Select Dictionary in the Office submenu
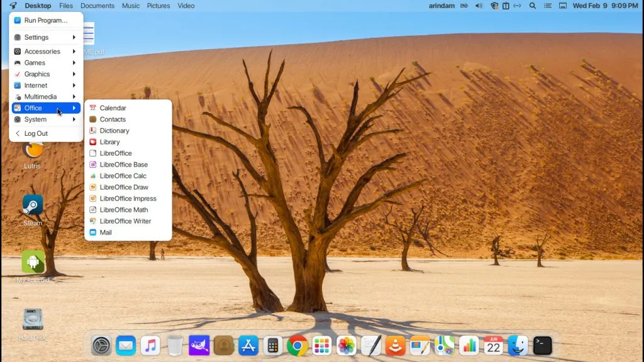This screenshot has width=644, height=362. pos(114,130)
